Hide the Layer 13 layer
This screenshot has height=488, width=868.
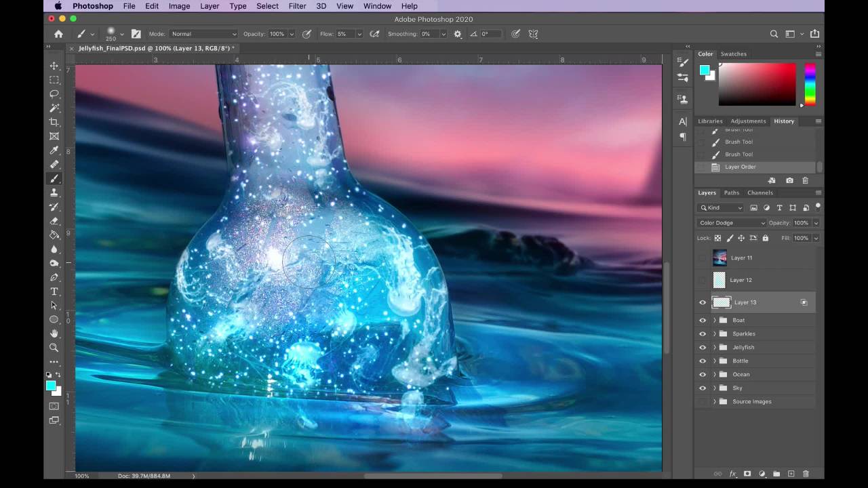[x=703, y=303]
